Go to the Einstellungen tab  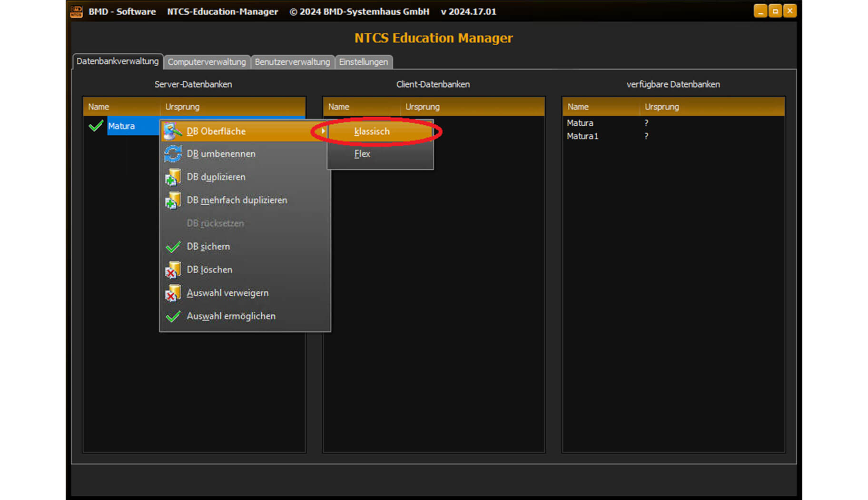point(363,62)
